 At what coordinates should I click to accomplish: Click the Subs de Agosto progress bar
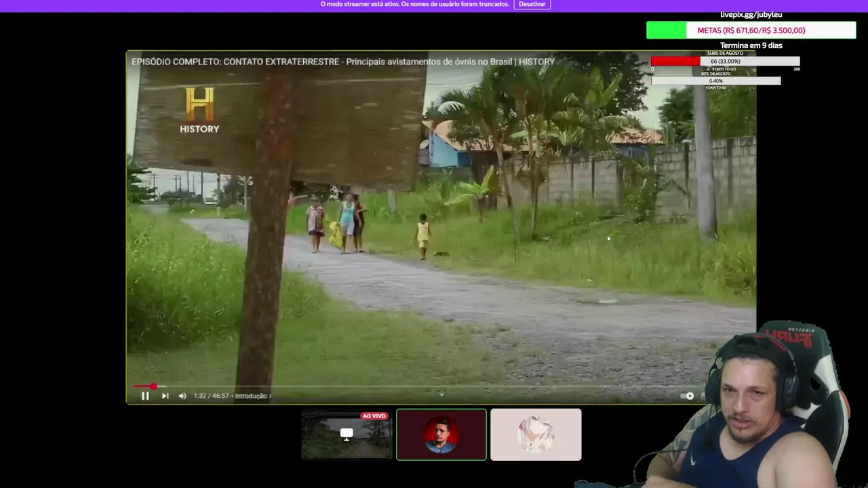(x=726, y=62)
